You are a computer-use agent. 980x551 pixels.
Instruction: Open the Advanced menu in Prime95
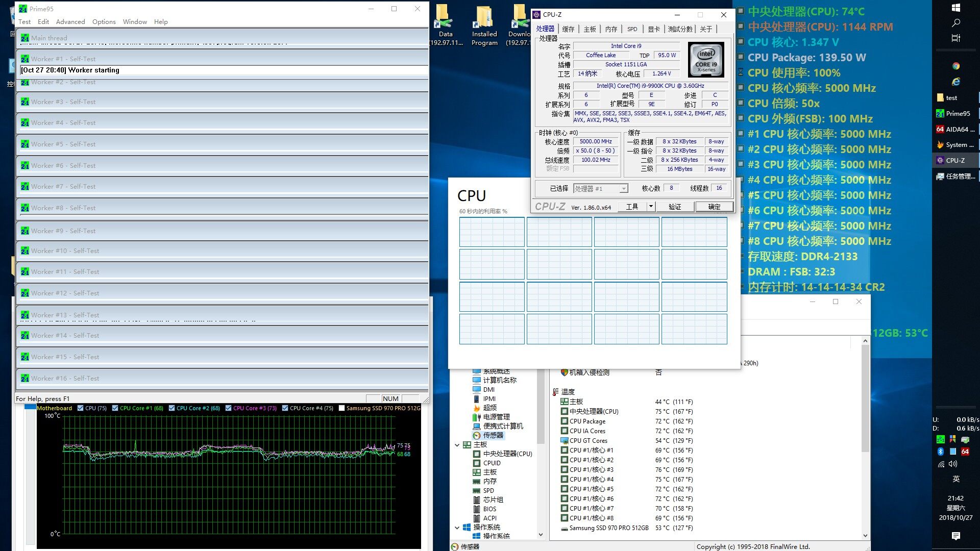click(70, 22)
